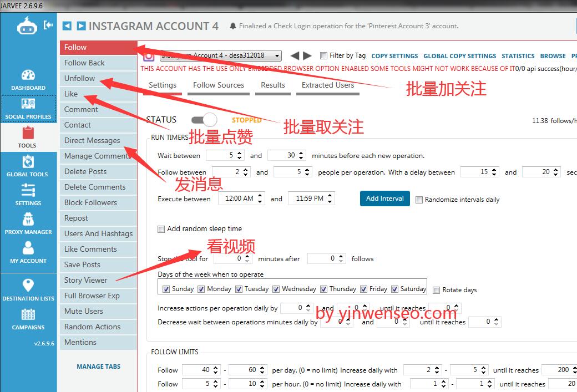Enable Randomize intervals daily checkbox
This screenshot has height=392, width=577.
[x=419, y=200]
